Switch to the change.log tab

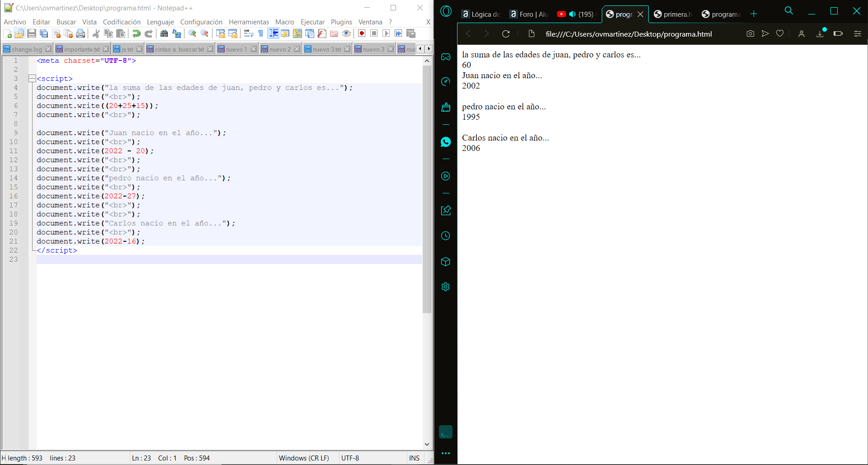click(26, 49)
